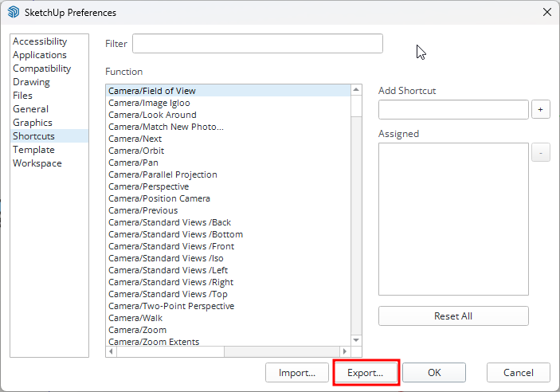This screenshot has height=392, width=560.
Task: Click the Export... button
Action: pyautogui.click(x=366, y=373)
